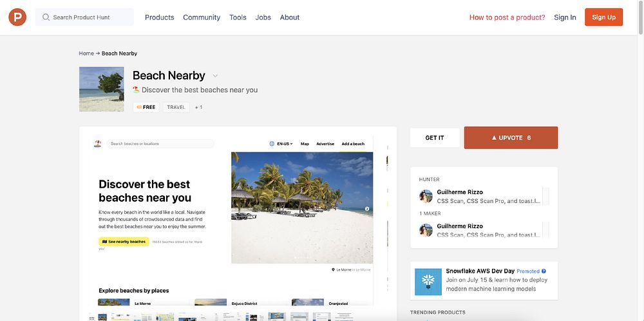
Task: Expand the chevron next to Beach Nearby title
Action: [215, 75]
